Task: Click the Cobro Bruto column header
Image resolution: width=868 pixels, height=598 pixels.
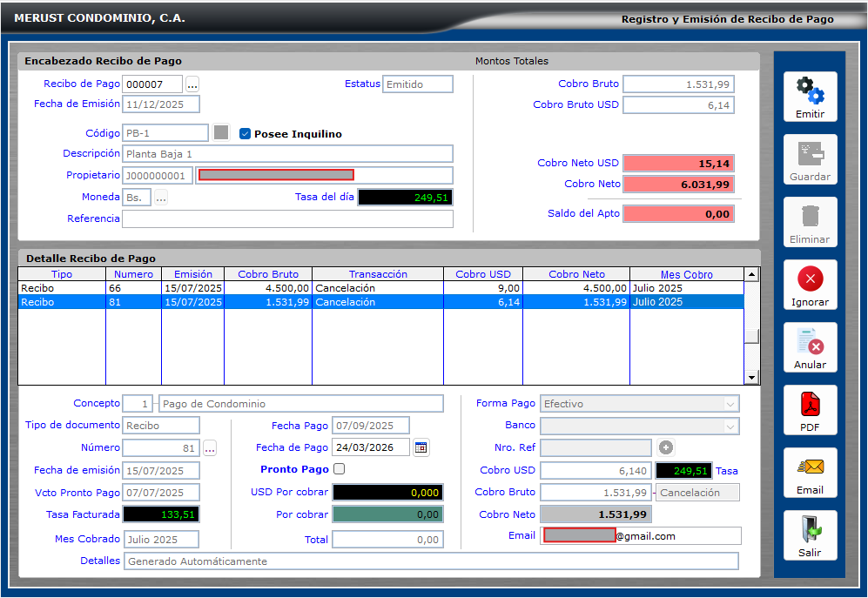Action: coord(267,274)
